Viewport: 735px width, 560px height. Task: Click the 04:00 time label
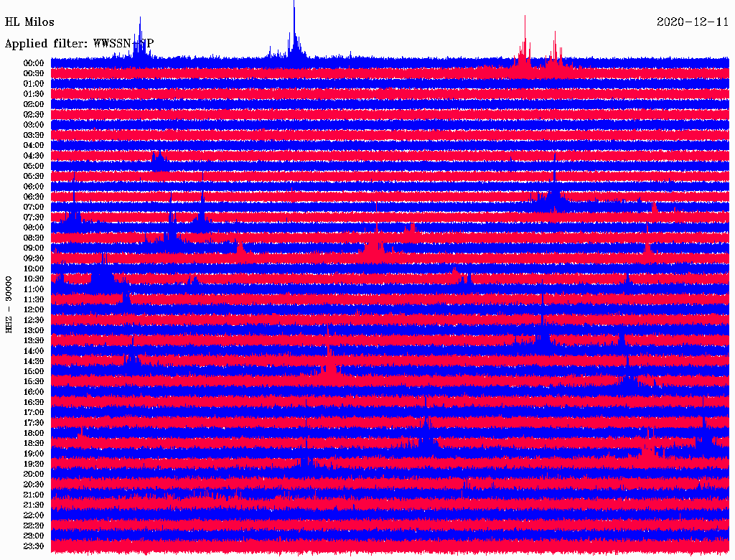pyautogui.click(x=34, y=146)
